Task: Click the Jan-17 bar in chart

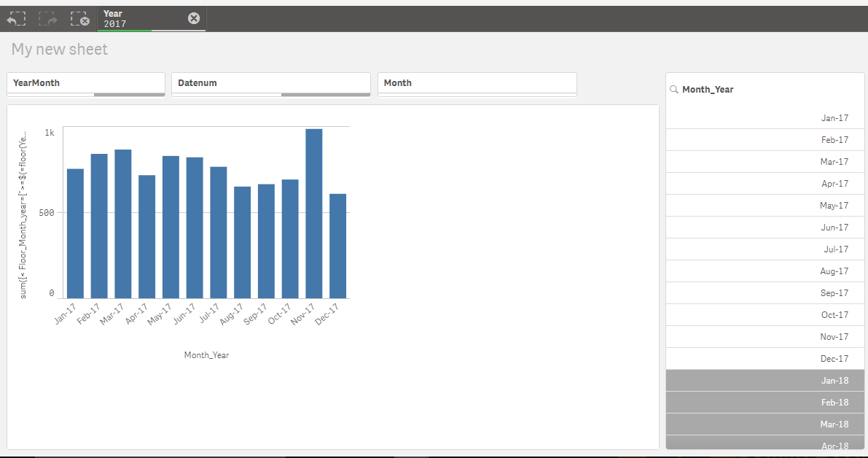Action: [75, 233]
